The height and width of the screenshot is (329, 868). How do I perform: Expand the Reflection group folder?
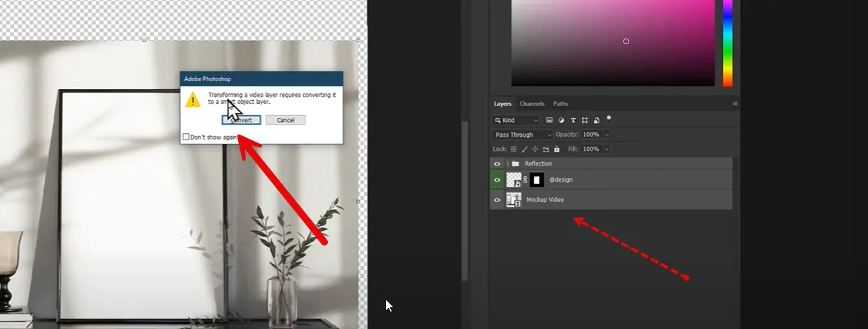point(507,163)
